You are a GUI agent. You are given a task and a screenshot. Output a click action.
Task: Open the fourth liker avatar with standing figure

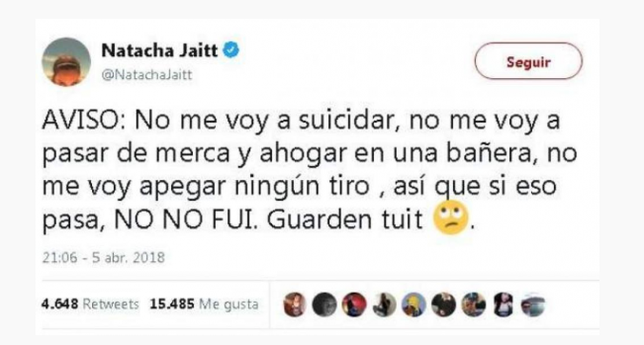coord(384,304)
